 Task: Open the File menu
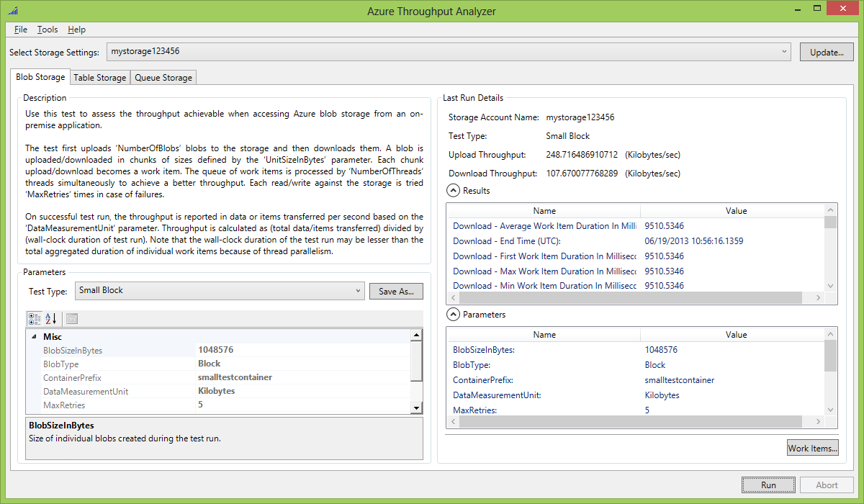[20, 30]
